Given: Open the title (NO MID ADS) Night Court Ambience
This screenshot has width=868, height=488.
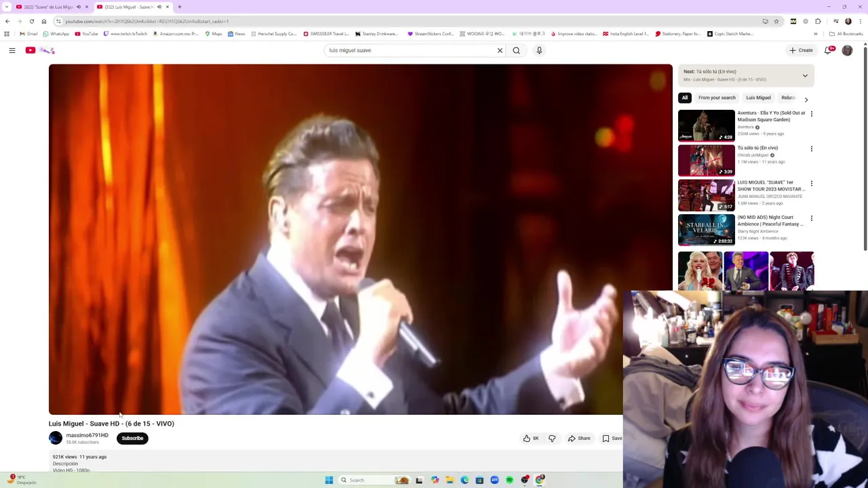Looking at the screenshot, I should (770, 220).
